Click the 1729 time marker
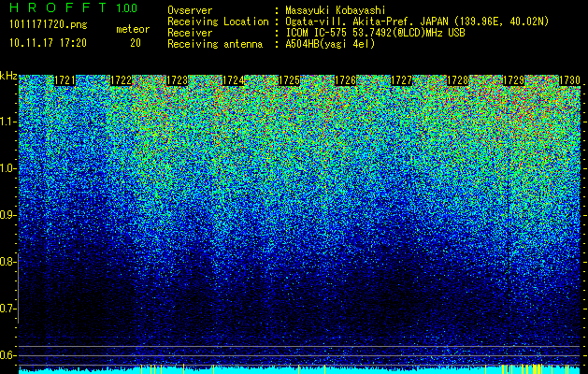Screen dimensions: 588x374 pyautogui.click(x=513, y=80)
